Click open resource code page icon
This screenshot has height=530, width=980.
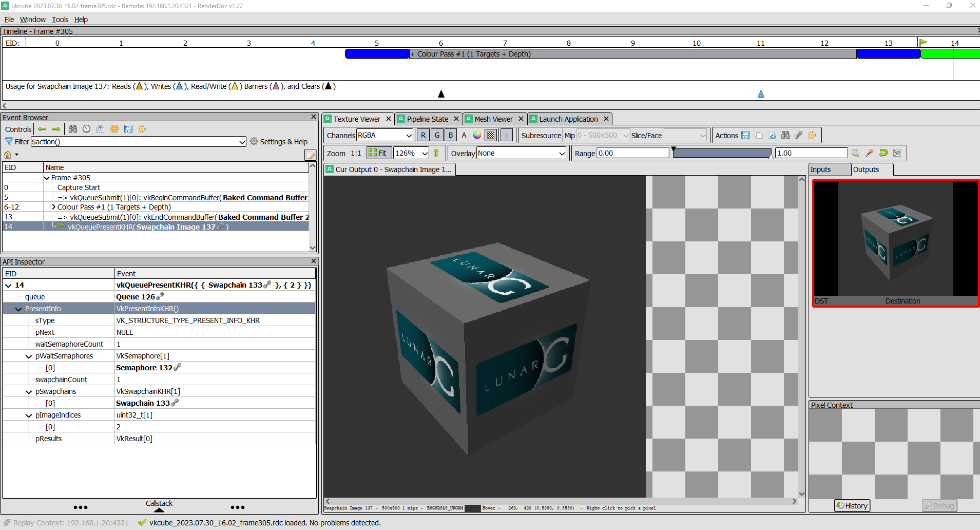pyautogui.click(x=772, y=135)
